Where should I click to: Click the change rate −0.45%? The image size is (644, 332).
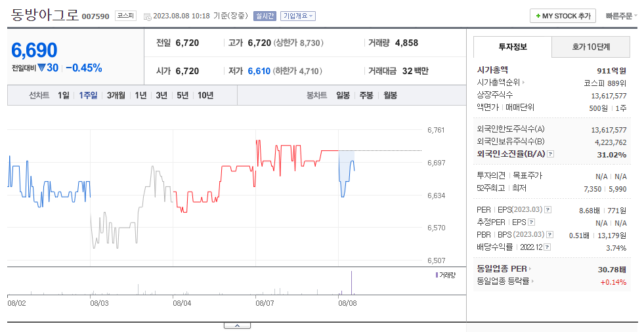[84, 68]
